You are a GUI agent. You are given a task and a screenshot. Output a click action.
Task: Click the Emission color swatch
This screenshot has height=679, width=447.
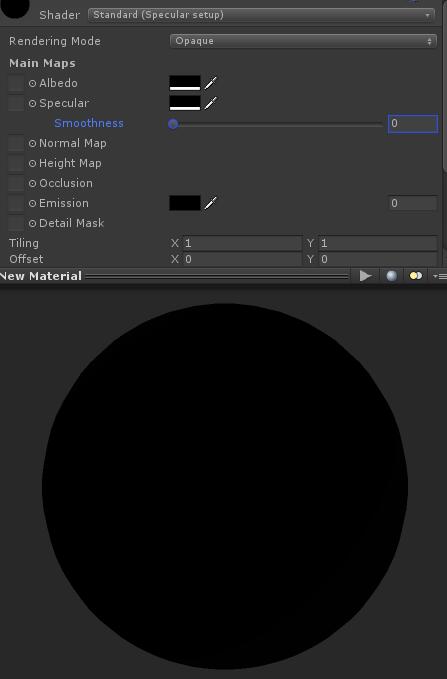point(185,203)
